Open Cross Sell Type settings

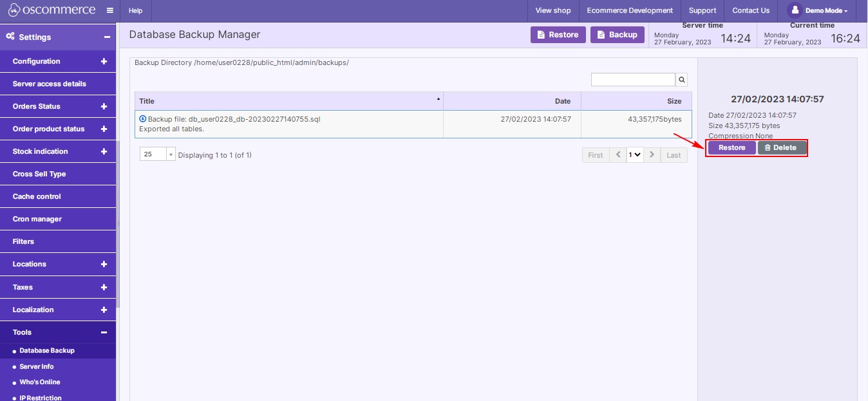coord(58,174)
